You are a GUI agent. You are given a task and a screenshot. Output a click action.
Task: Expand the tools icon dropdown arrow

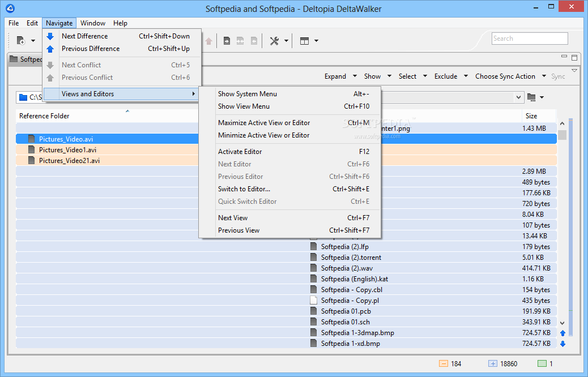pos(286,40)
